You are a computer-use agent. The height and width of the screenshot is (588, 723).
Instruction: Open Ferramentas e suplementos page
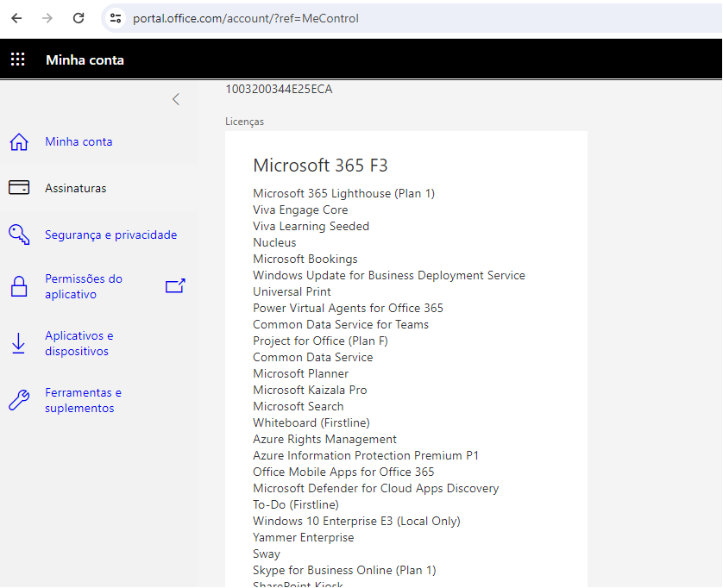[83, 400]
